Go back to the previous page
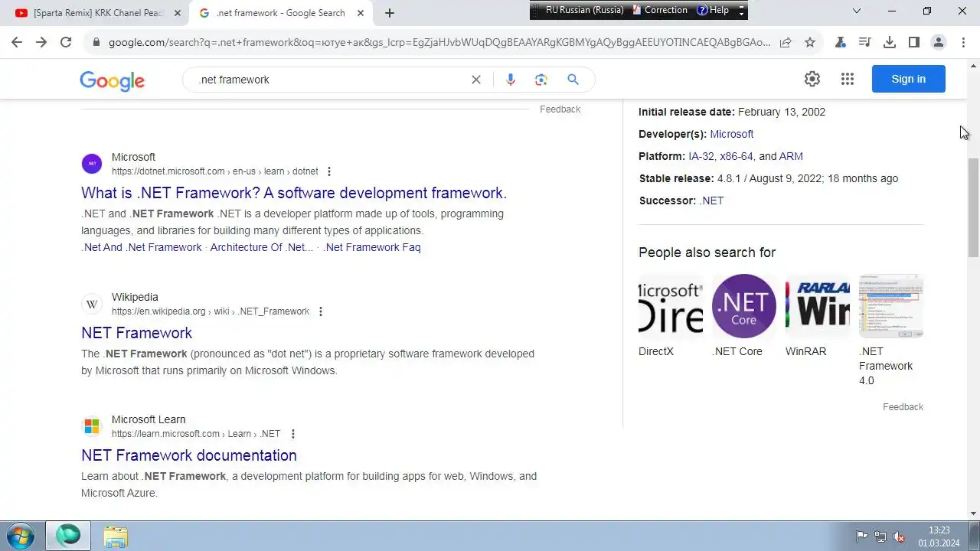The width and height of the screenshot is (980, 551). pyautogui.click(x=17, y=43)
